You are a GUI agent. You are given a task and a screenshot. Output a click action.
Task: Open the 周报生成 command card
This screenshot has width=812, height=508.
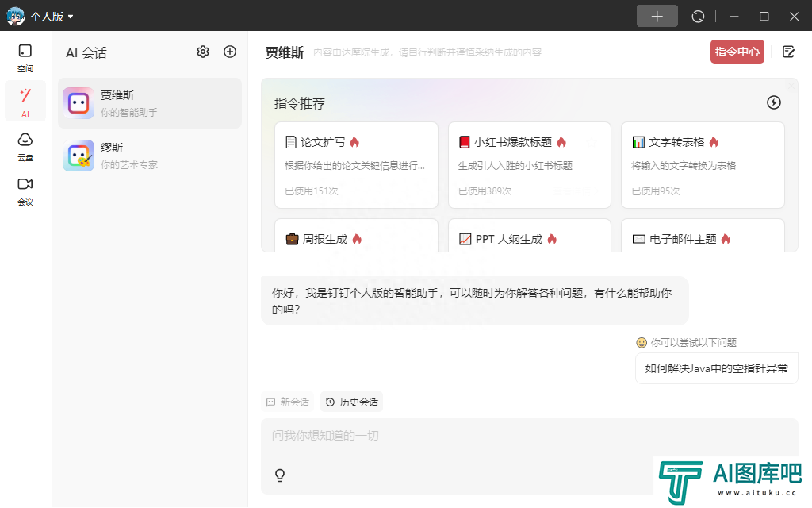pos(356,236)
